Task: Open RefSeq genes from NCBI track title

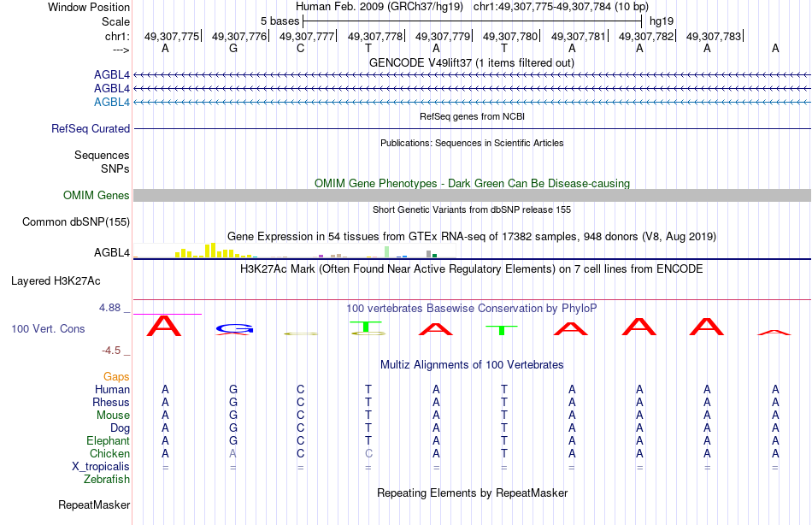Action: [472, 116]
